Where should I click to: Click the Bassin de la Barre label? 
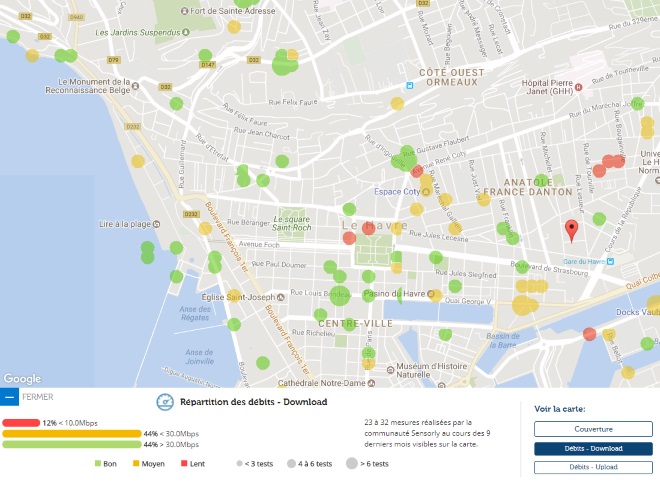click(x=503, y=340)
